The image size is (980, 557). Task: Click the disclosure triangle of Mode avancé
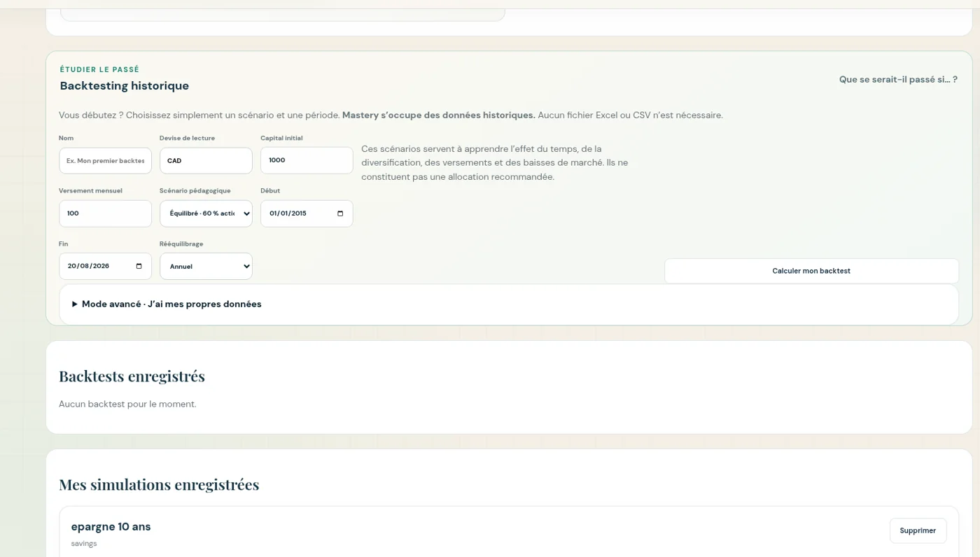click(75, 304)
